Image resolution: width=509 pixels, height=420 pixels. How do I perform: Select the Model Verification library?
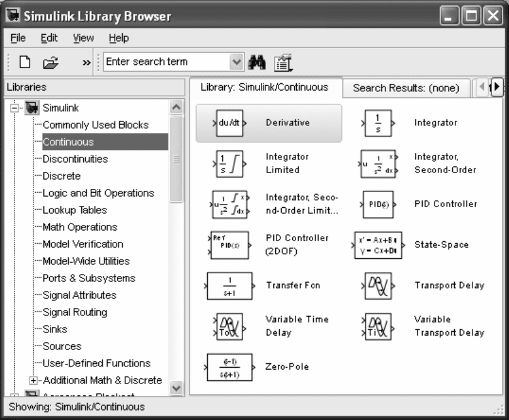(x=83, y=244)
